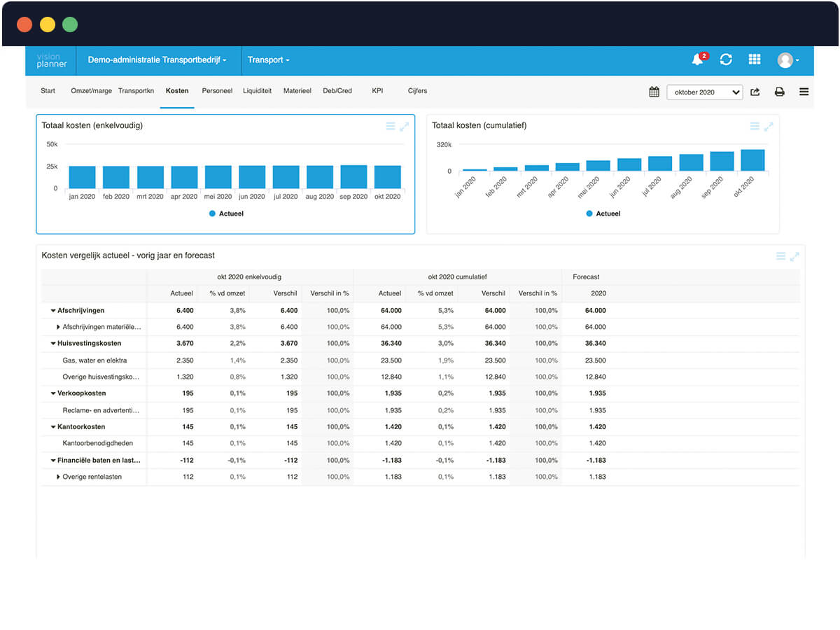Go to the Start tab
The height and width of the screenshot is (630, 840).
pos(48,91)
